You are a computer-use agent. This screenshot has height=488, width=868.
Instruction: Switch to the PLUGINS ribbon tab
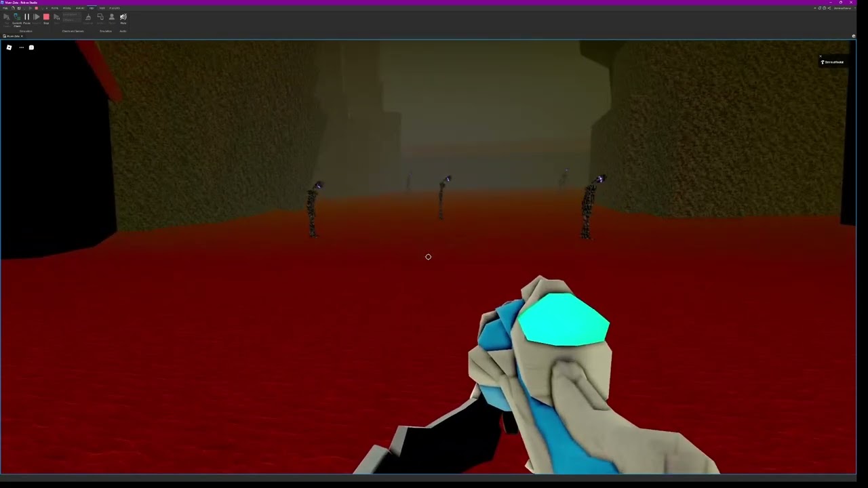click(x=115, y=8)
